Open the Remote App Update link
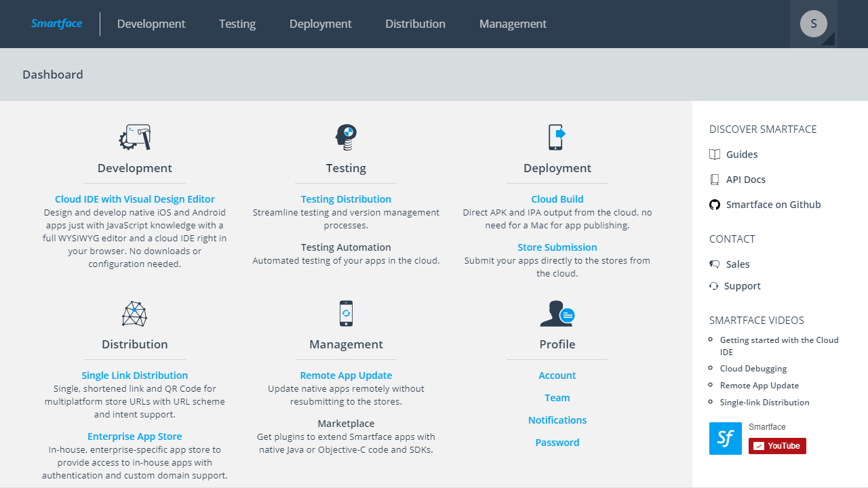This screenshot has height=488, width=868. click(x=346, y=375)
